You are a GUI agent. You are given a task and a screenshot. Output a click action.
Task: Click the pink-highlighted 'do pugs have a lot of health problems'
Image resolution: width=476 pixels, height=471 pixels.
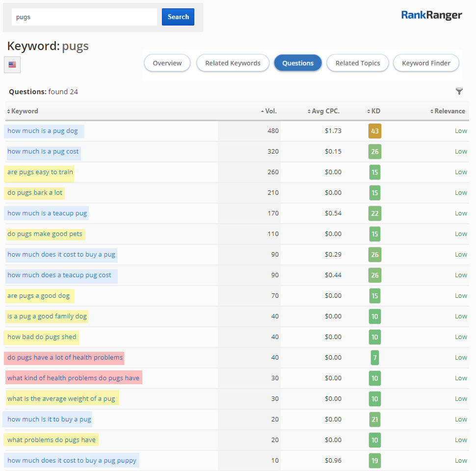[x=65, y=358]
